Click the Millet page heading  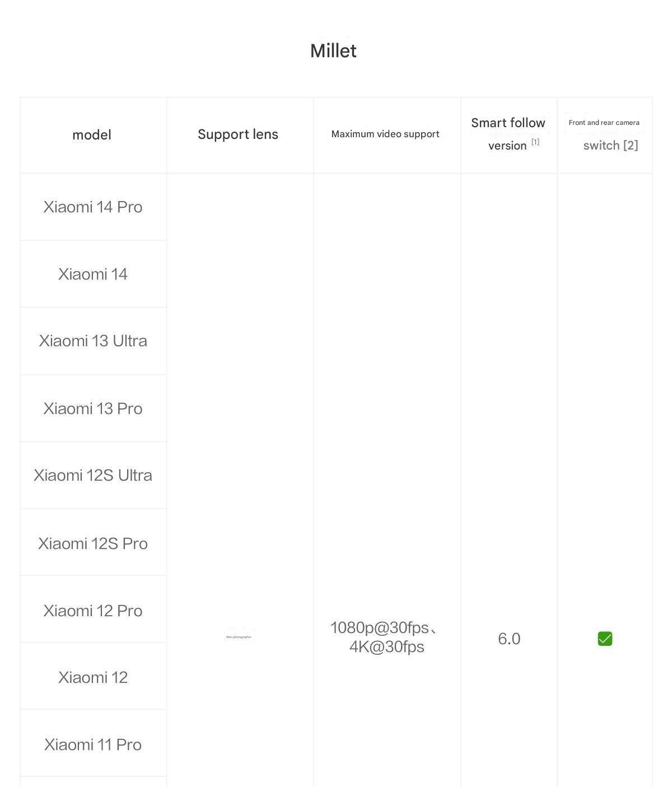point(333,50)
